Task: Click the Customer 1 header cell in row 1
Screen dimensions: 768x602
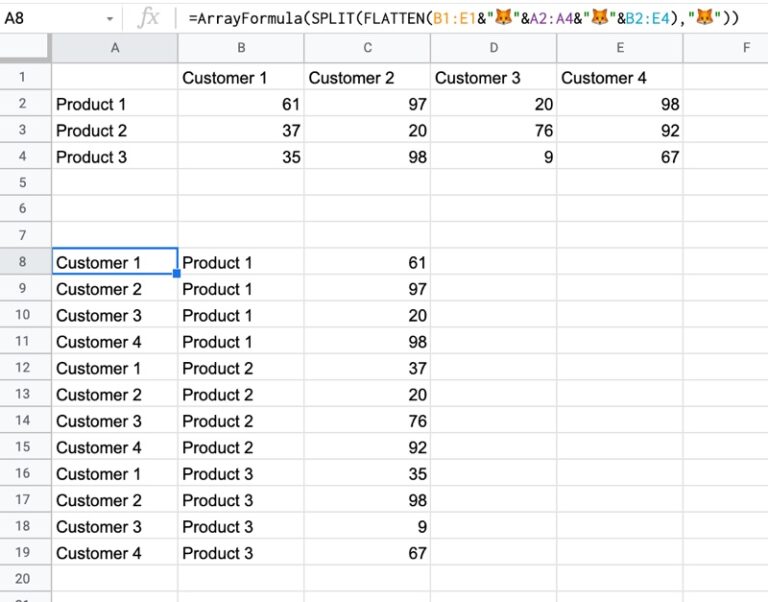Action: click(240, 78)
